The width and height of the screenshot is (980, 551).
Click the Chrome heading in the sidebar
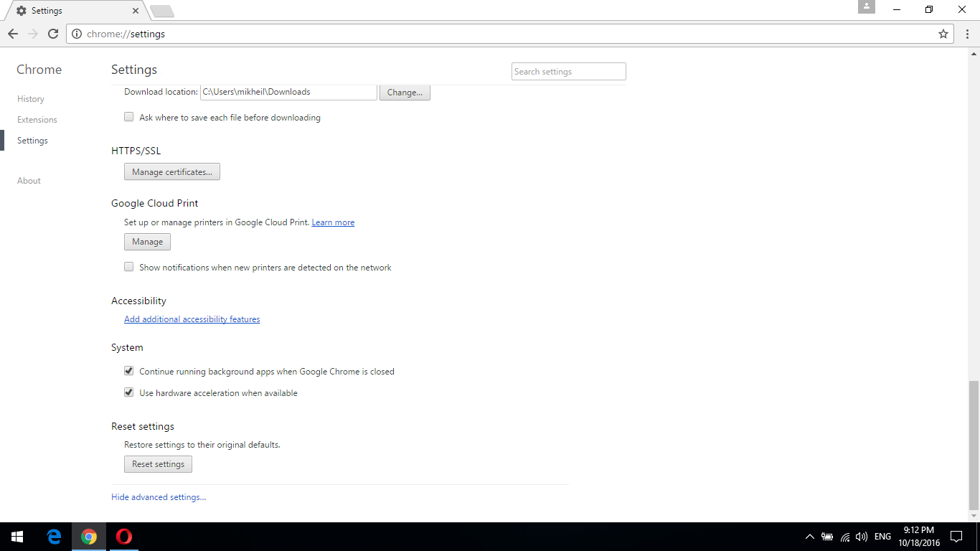coord(39,70)
